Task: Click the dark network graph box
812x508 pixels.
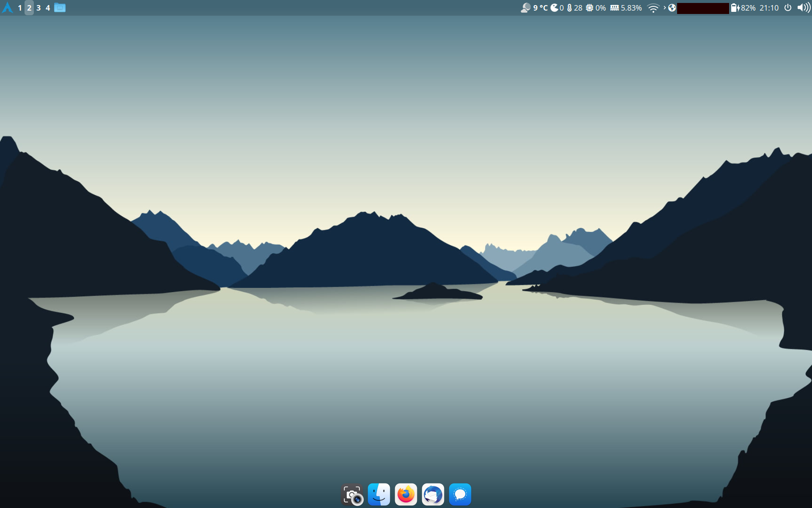Action: (702, 8)
